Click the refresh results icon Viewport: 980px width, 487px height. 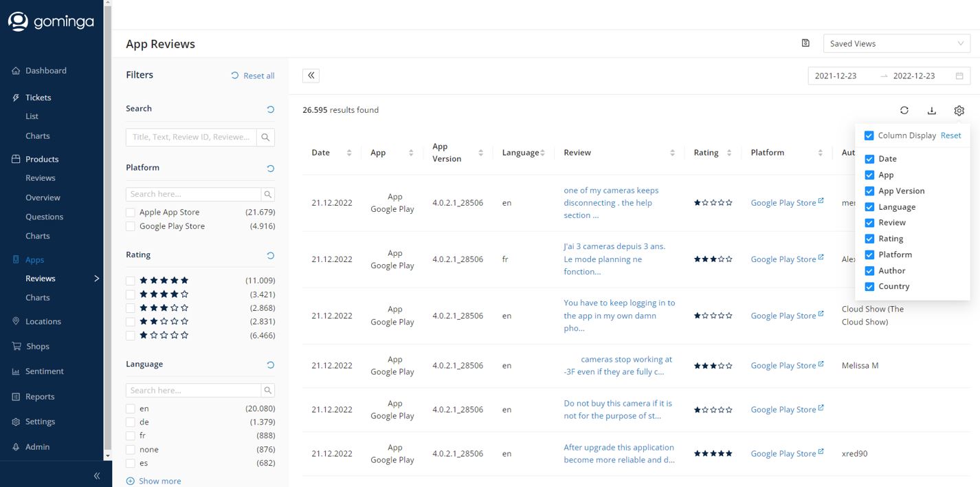[x=904, y=111]
